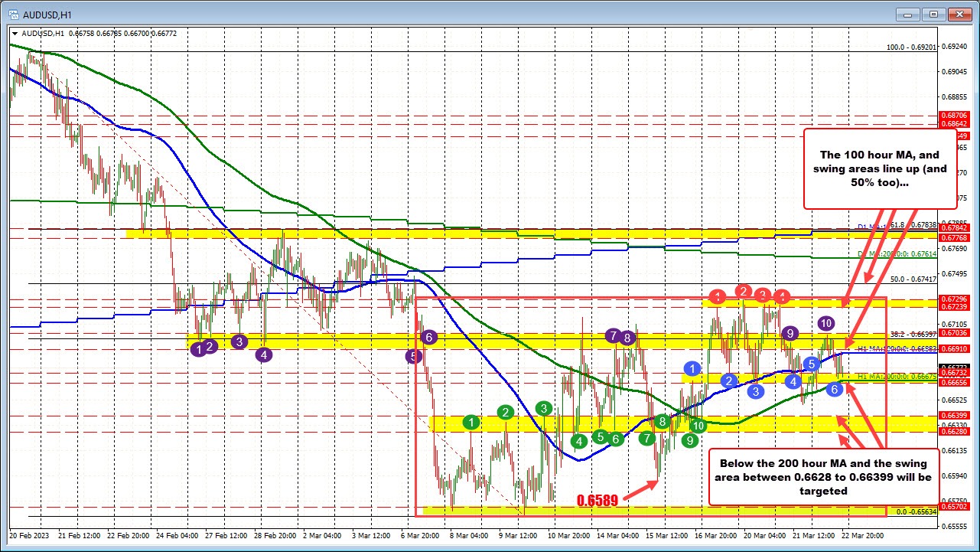
Task: Click the AUDUSD,H1 window title tab
Action: [46, 14]
